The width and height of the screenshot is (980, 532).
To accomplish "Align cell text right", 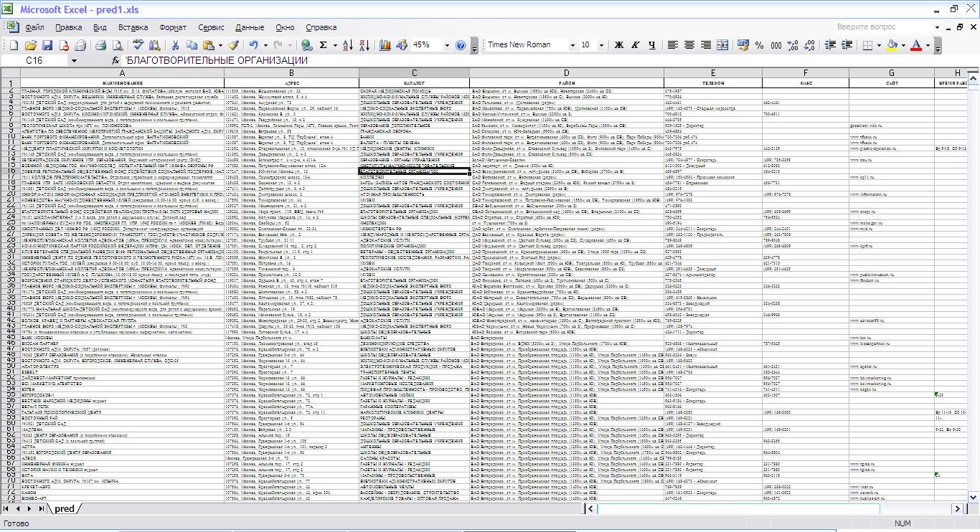I will (x=705, y=44).
